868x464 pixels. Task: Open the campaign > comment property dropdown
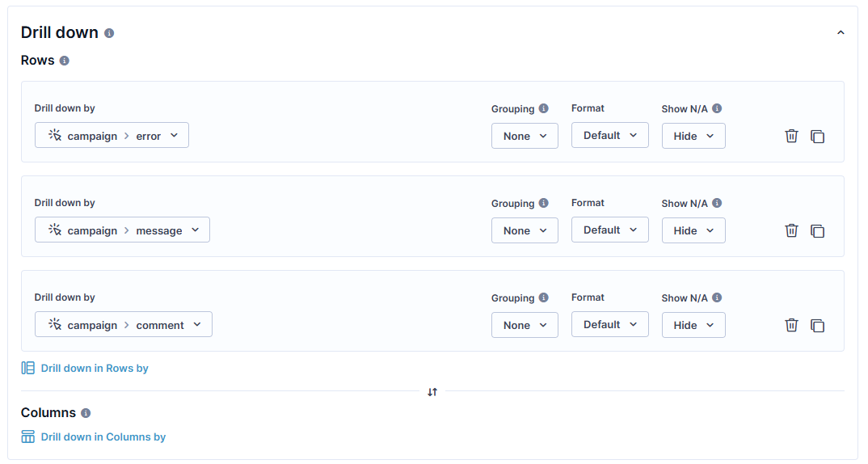click(124, 324)
